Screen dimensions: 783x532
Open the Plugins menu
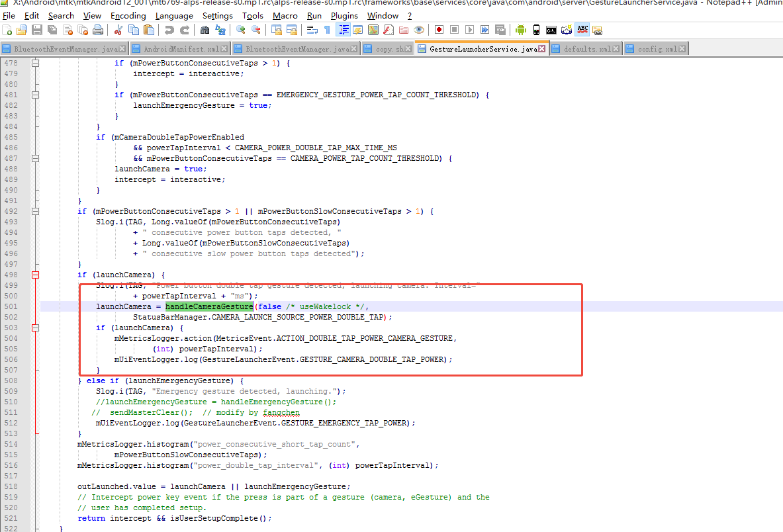[344, 16]
